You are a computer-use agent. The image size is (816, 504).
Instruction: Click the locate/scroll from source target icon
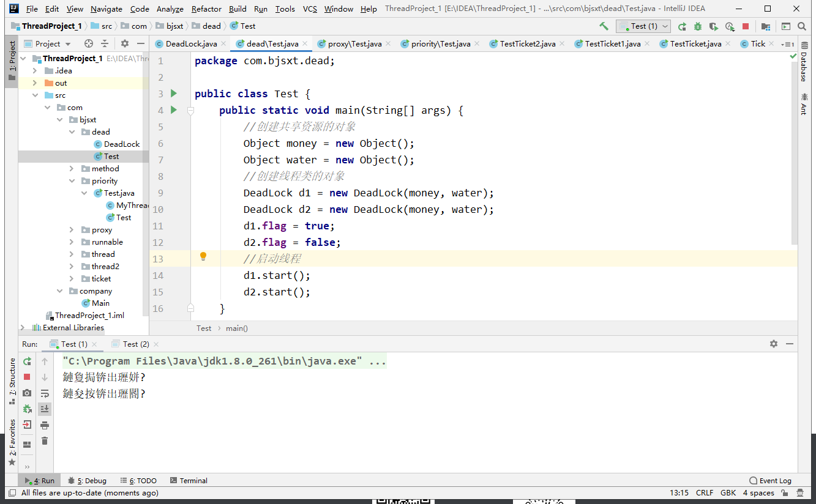coord(89,43)
